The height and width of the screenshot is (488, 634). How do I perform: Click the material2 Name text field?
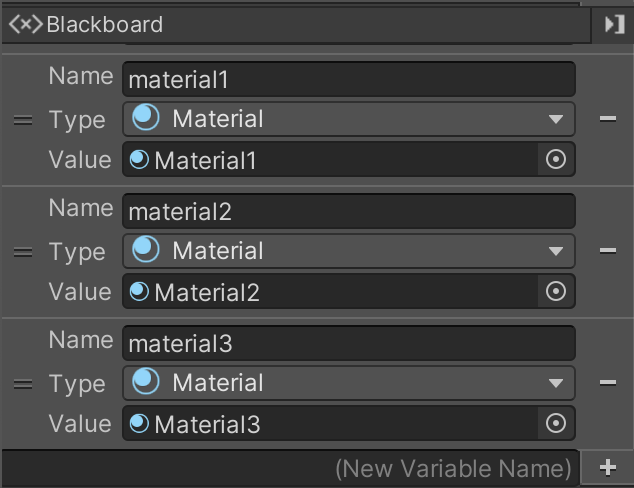pos(349,211)
